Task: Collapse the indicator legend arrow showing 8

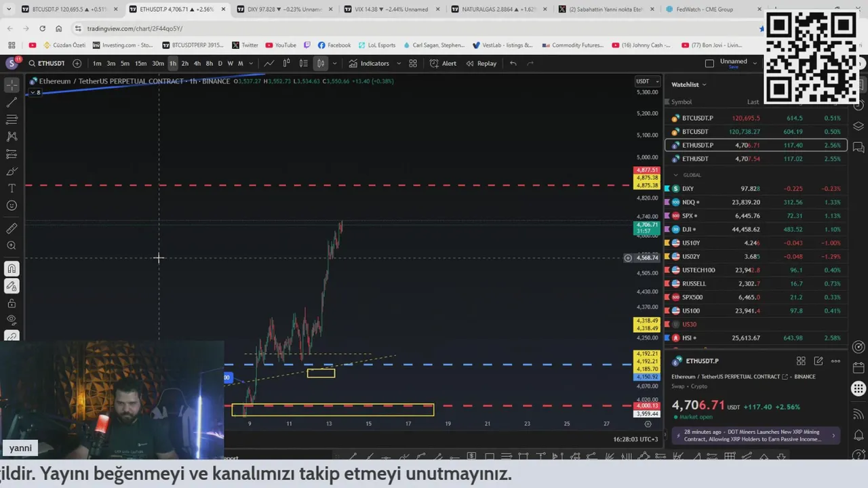Action: [35, 91]
